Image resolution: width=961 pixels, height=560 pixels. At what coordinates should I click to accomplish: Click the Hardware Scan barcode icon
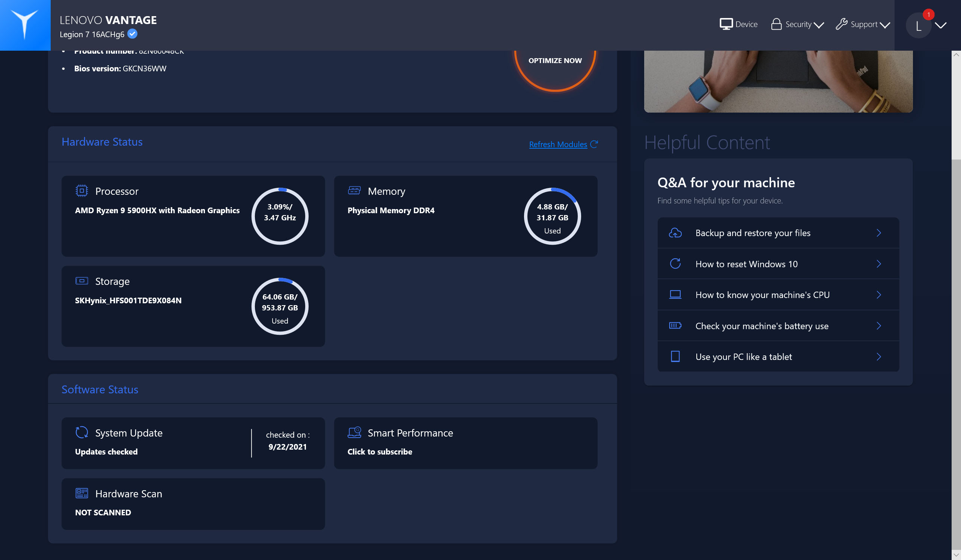(81, 493)
